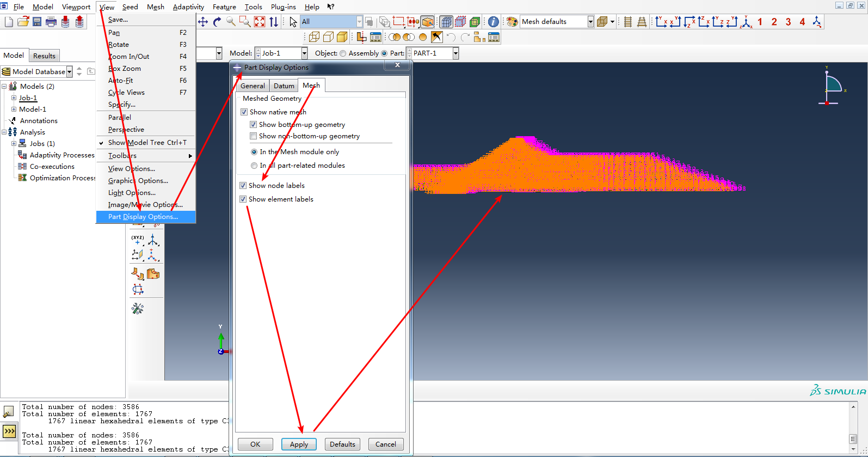Click the Auto-Fit View icon
Image resolution: width=868 pixels, height=457 pixels.
(x=260, y=22)
